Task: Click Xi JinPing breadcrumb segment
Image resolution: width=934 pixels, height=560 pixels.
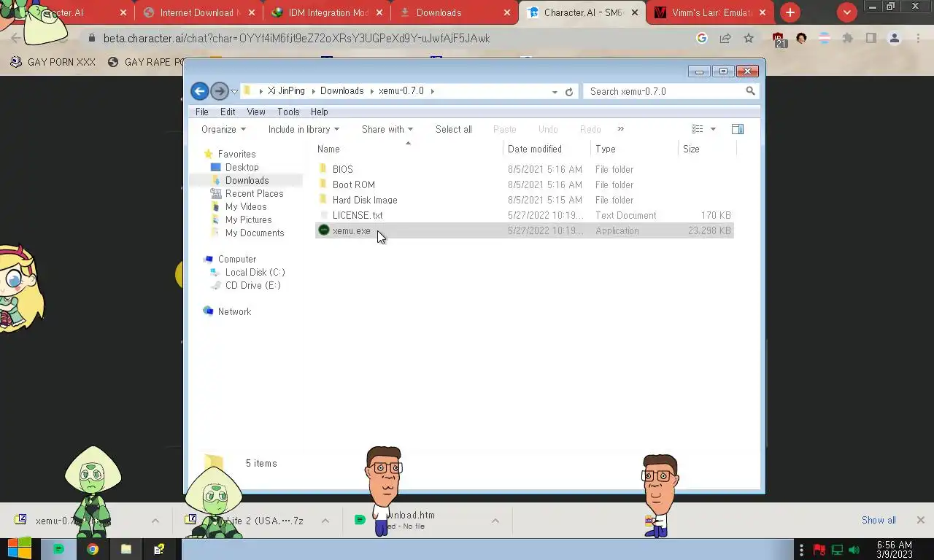Action: [286, 91]
